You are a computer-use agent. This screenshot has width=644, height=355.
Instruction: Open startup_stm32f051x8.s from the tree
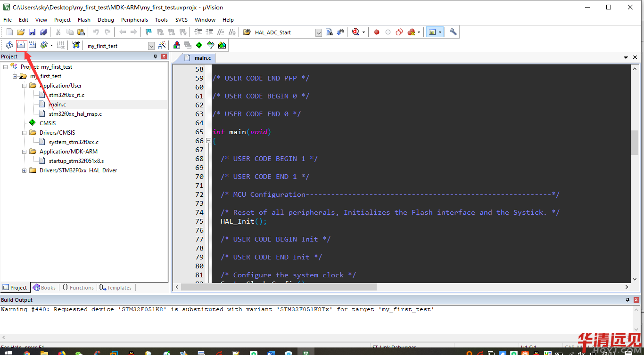point(76,161)
